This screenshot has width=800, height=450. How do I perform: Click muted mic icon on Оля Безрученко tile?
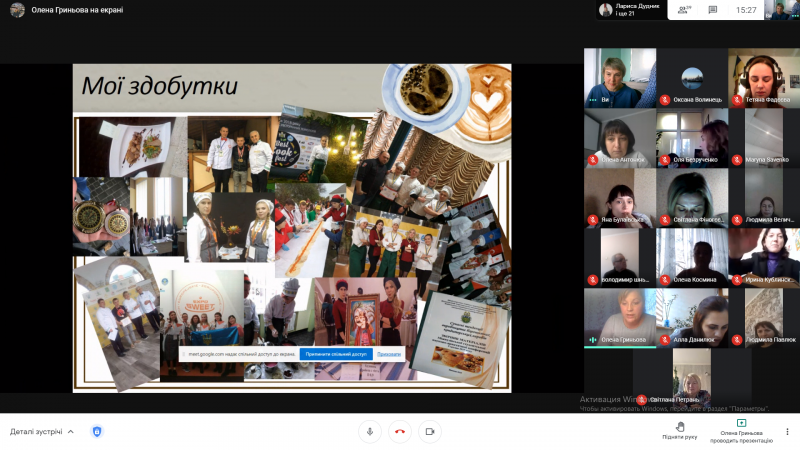pyautogui.click(x=664, y=160)
